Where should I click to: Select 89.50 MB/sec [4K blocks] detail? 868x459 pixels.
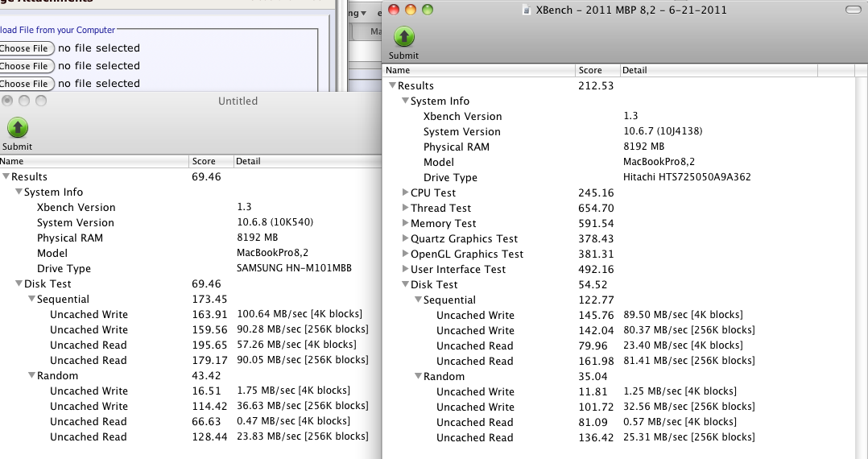click(683, 315)
